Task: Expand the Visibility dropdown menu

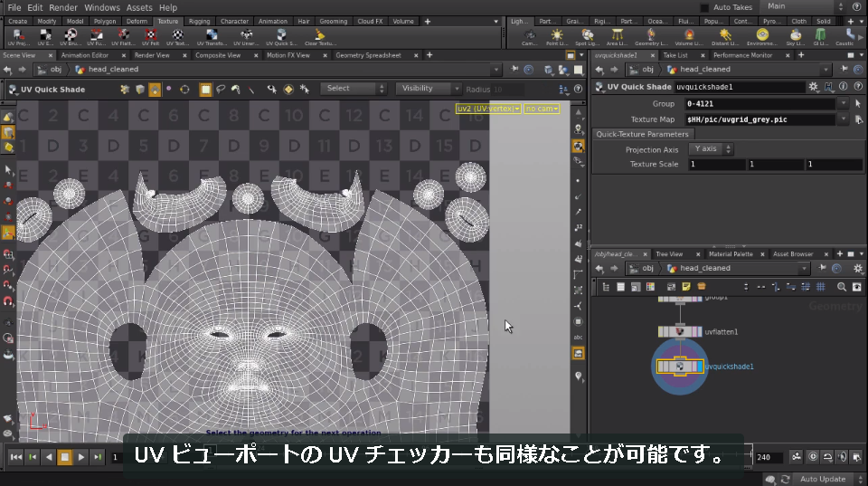Action: (428, 89)
